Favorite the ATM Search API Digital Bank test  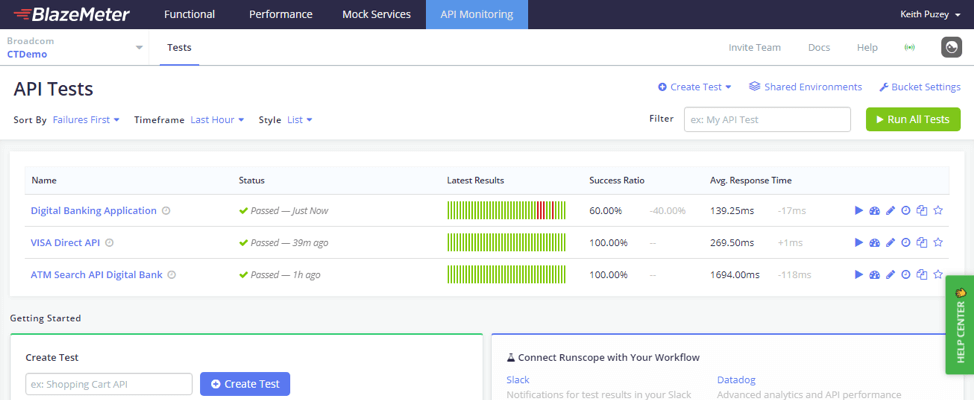coord(938,275)
